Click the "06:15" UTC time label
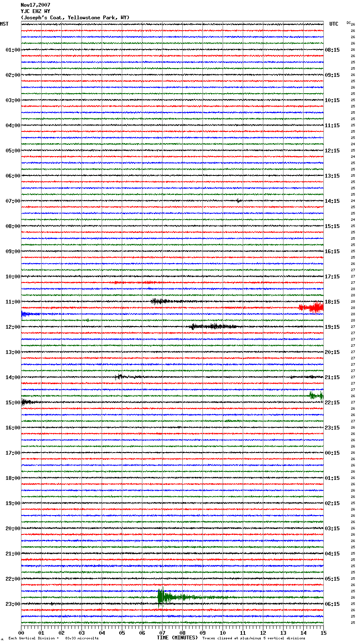357x644 pixels. (x=332, y=604)
